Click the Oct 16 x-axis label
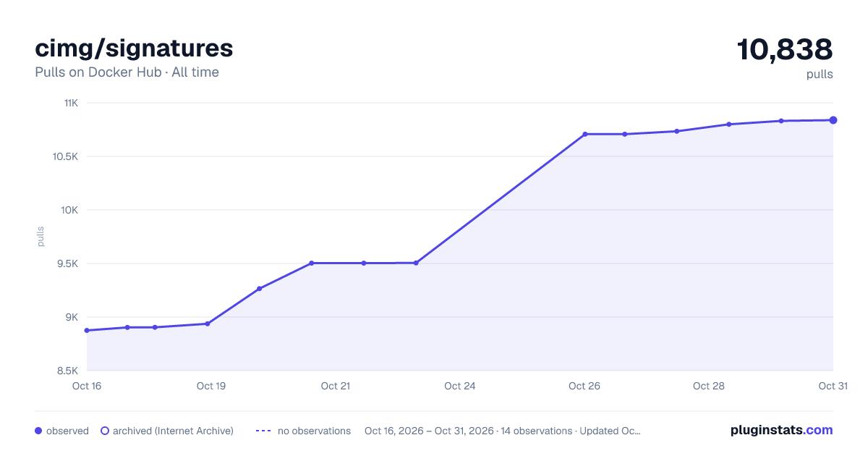Image resolution: width=868 pixels, height=456 pixels. pyautogui.click(x=87, y=386)
